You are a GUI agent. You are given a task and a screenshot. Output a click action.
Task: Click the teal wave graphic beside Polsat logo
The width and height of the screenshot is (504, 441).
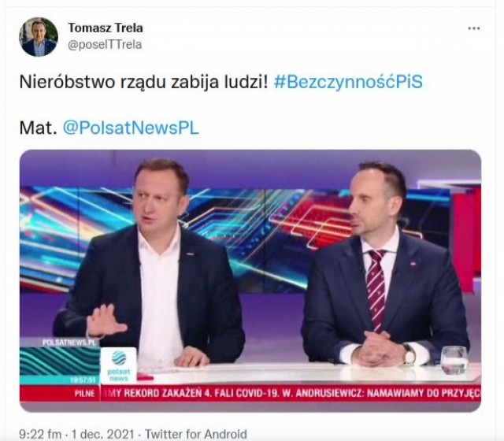coord(60,361)
